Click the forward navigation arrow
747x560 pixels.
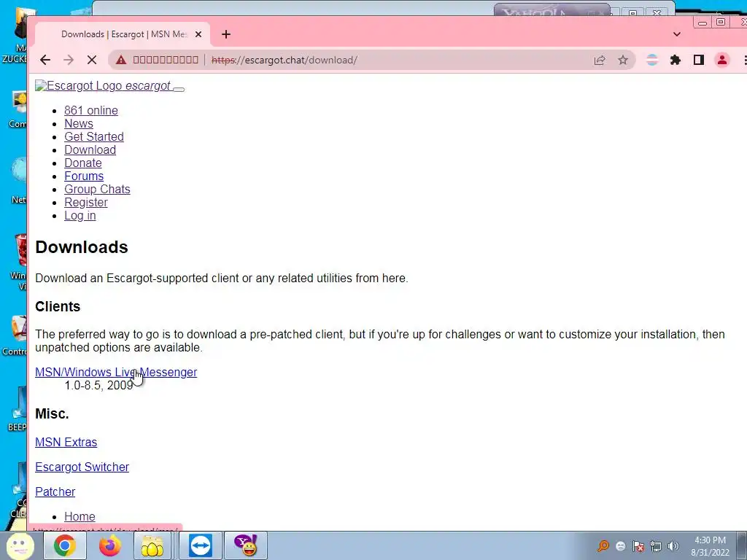[69, 60]
